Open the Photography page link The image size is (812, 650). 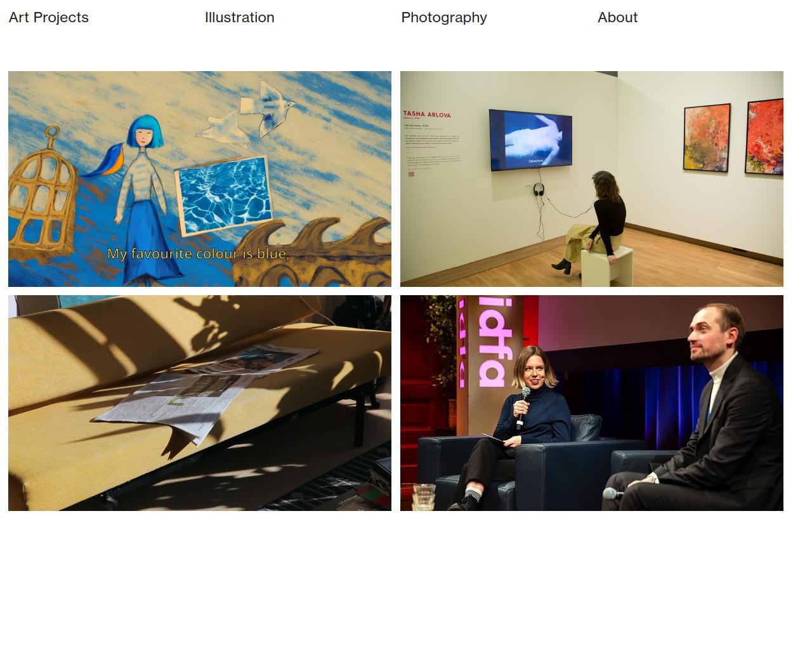click(444, 18)
